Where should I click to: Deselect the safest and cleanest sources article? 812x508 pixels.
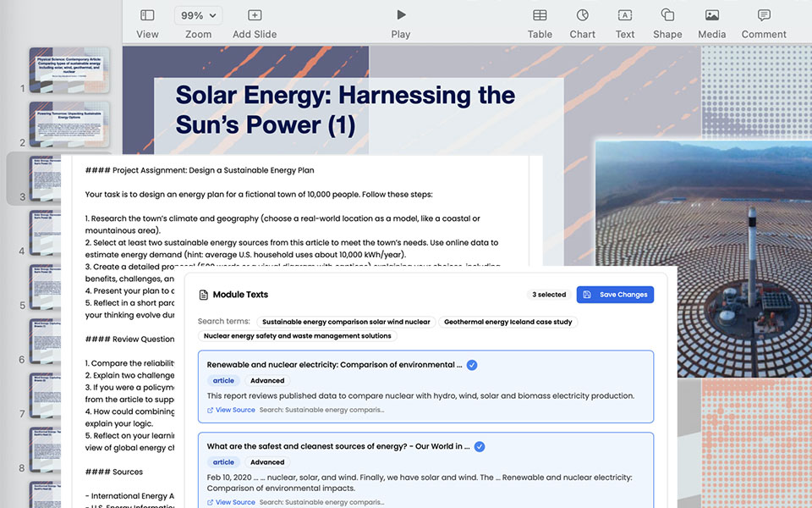coord(480,446)
